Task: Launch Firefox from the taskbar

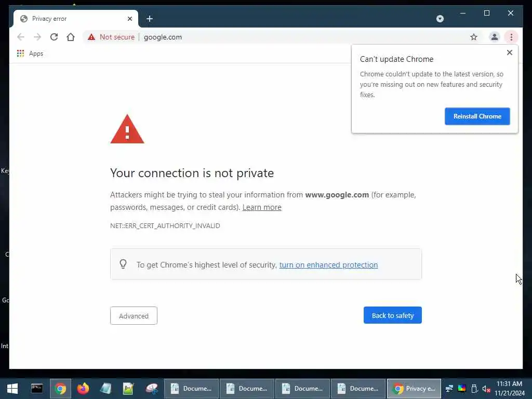Action: (83, 389)
